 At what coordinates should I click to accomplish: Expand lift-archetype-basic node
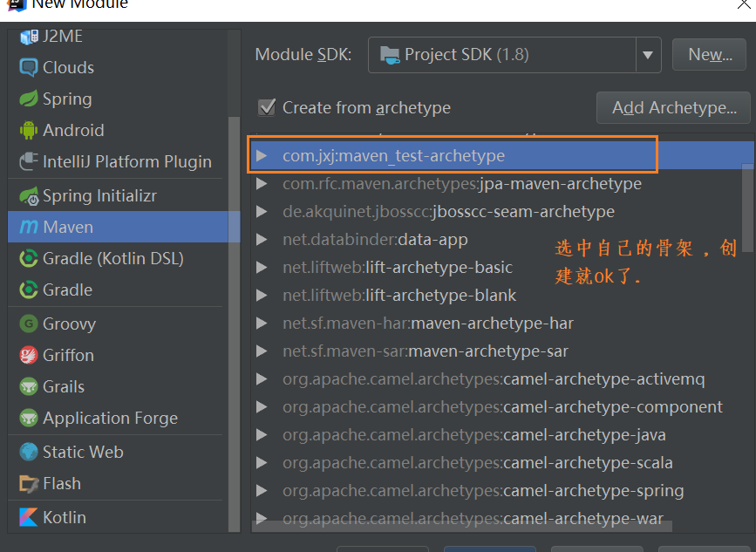pos(262,267)
